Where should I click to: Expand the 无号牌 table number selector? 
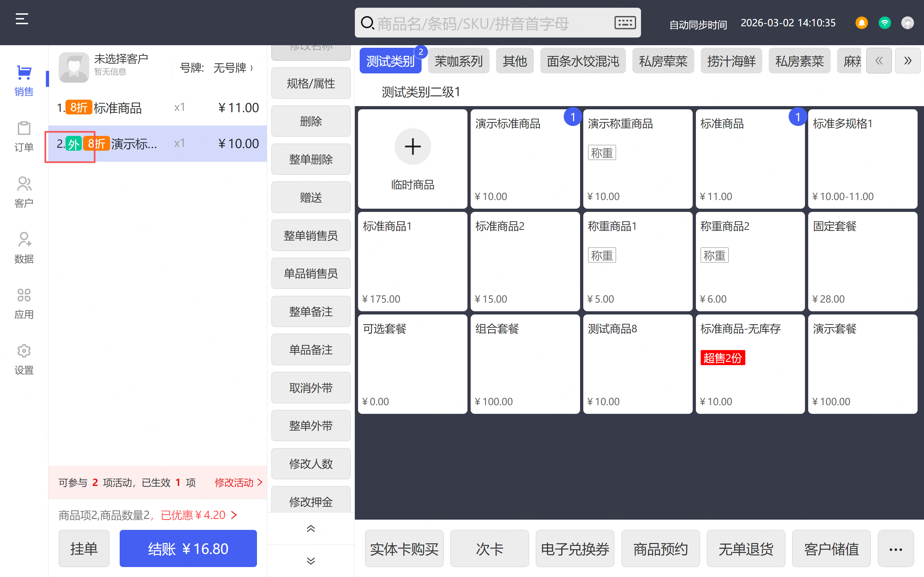233,68
